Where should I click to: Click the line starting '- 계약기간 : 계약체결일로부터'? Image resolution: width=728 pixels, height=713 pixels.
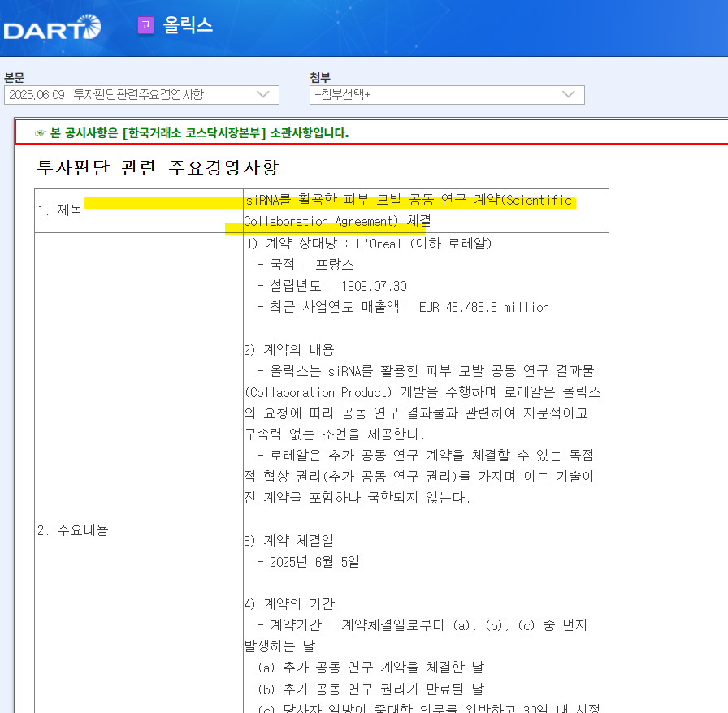pyautogui.click(x=422, y=624)
